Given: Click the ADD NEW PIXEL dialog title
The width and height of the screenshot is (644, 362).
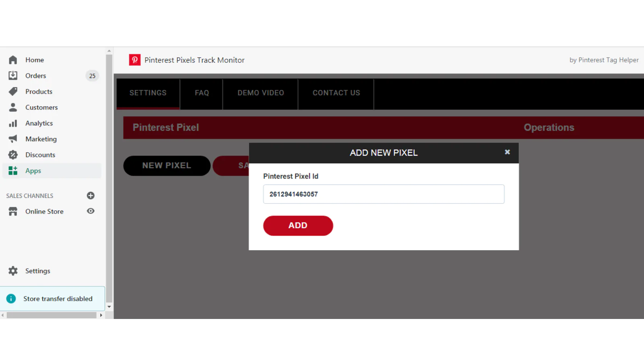Looking at the screenshot, I should pyautogui.click(x=384, y=153).
